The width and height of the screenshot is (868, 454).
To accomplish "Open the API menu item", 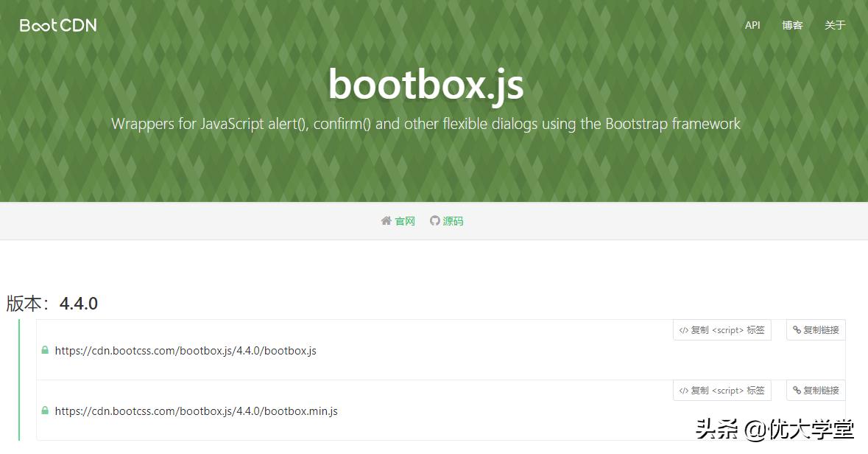I will coord(752,25).
